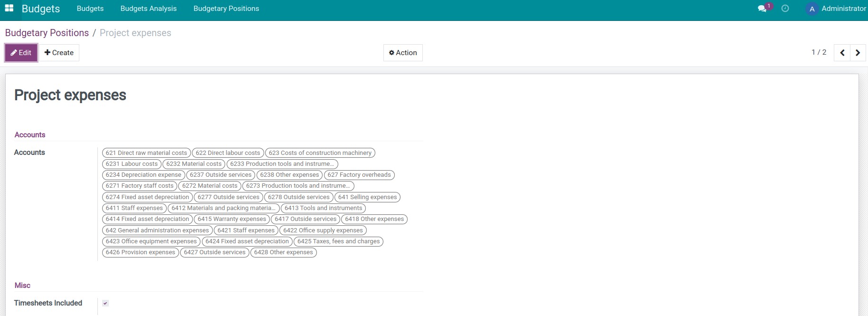Toggle the Timesheets Included checkbox

(105, 303)
